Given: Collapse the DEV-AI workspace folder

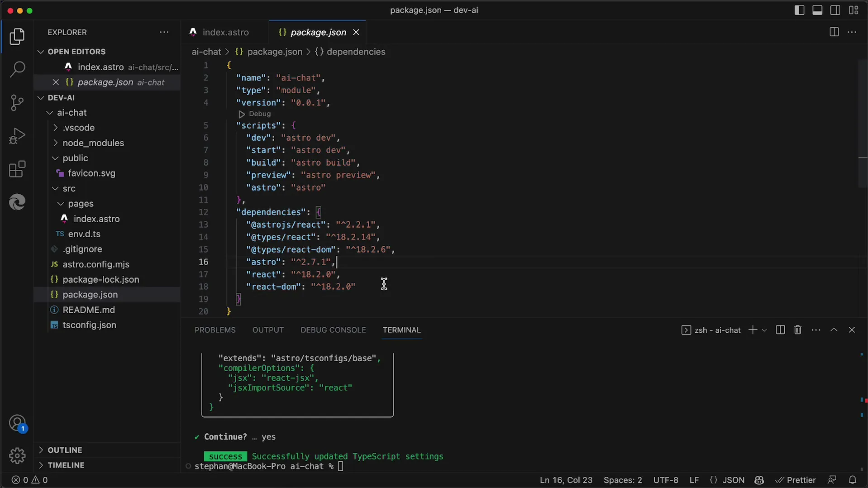Looking at the screenshot, I should point(108,97).
